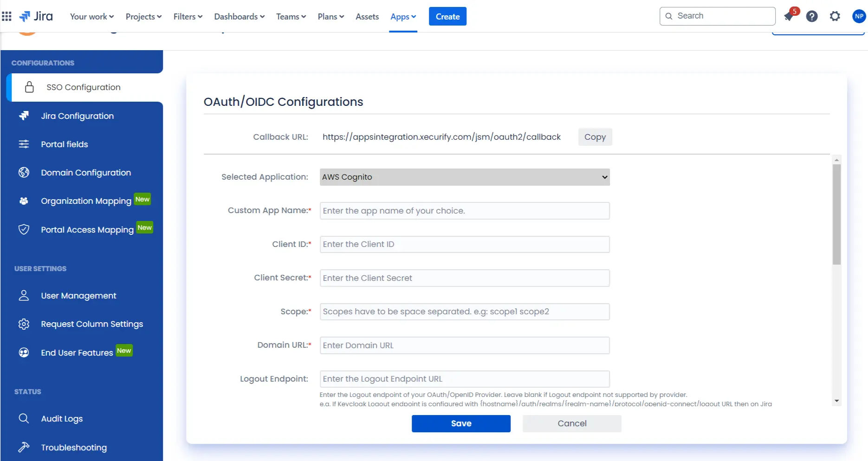Click the Troubleshooting tools icon
This screenshot has width=868, height=461.
[24, 447]
